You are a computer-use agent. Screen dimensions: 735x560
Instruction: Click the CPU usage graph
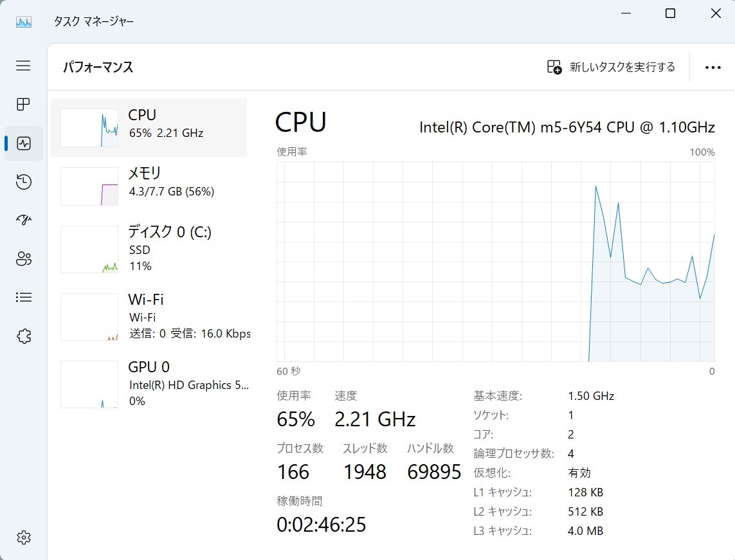point(495,261)
